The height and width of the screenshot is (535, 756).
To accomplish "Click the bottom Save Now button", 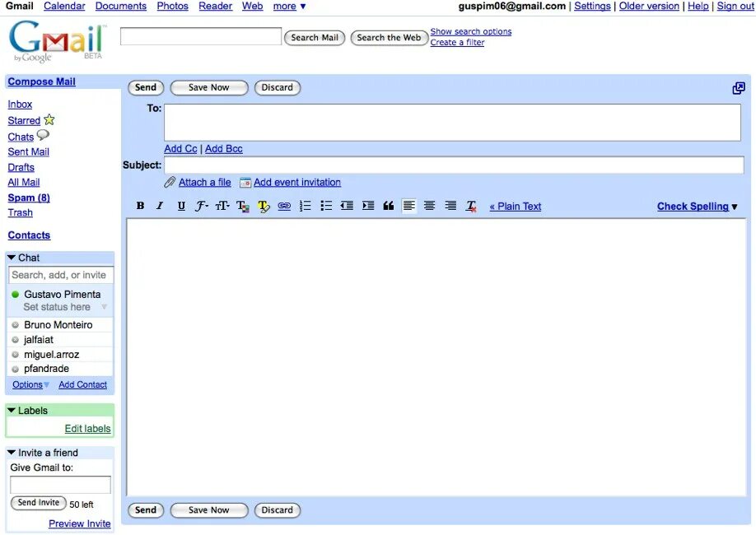I will (x=209, y=510).
